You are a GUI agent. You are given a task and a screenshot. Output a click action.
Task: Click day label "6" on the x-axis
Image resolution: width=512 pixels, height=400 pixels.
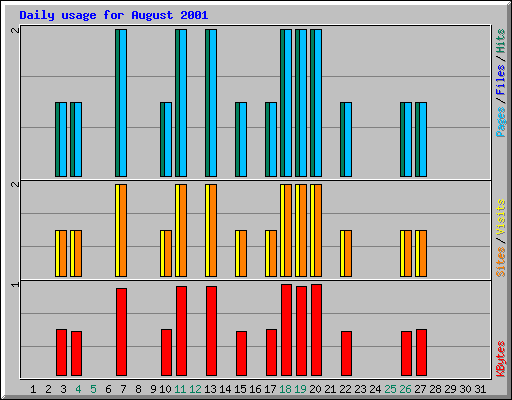point(108,389)
